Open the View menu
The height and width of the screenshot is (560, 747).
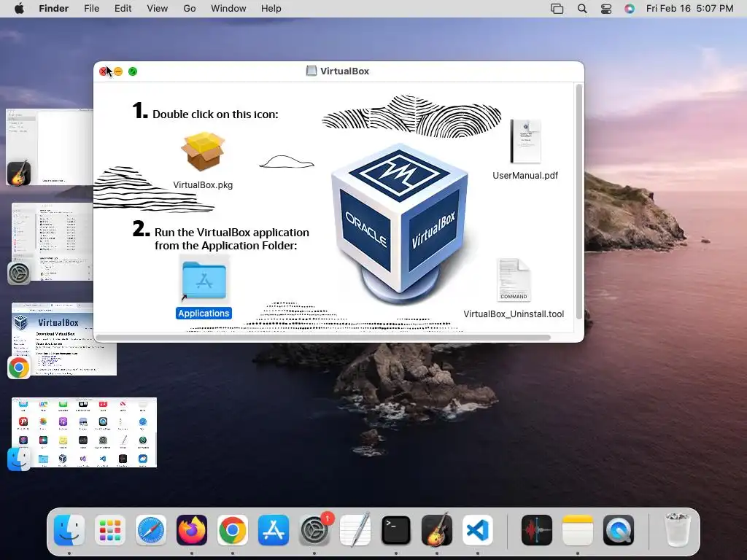pyautogui.click(x=158, y=9)
